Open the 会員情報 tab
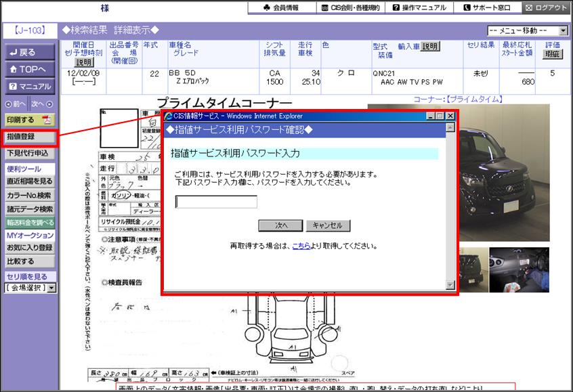The width and height of the screenshot is (573, 392). (281, 7)
